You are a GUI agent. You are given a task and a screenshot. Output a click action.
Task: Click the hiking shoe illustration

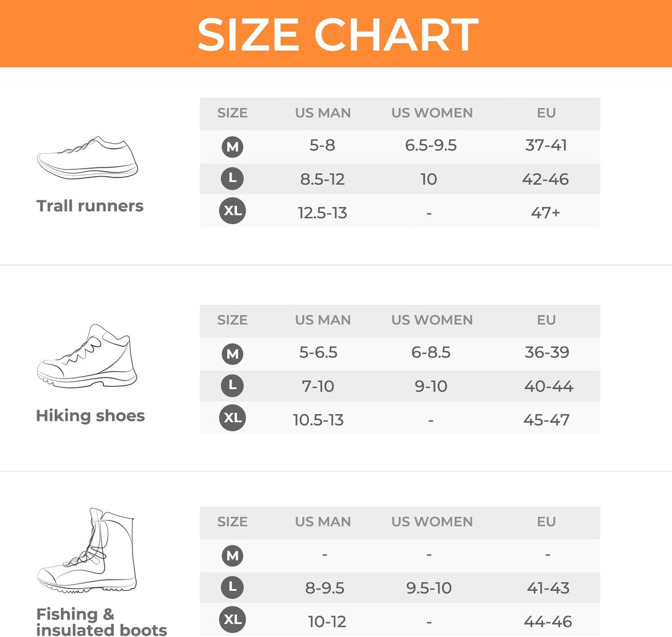[87, 356]
